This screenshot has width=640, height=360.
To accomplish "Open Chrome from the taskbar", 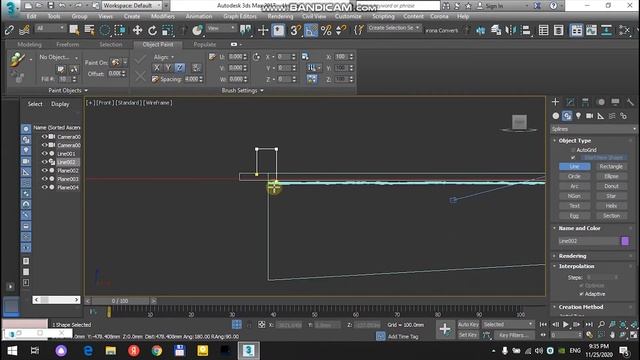I will (157, 351).
